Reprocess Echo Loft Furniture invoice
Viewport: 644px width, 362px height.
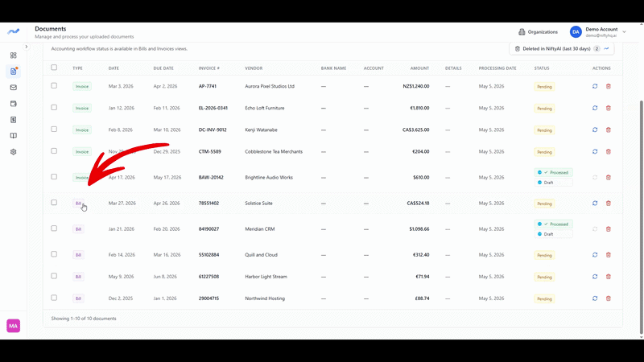[x=595, y=108]
